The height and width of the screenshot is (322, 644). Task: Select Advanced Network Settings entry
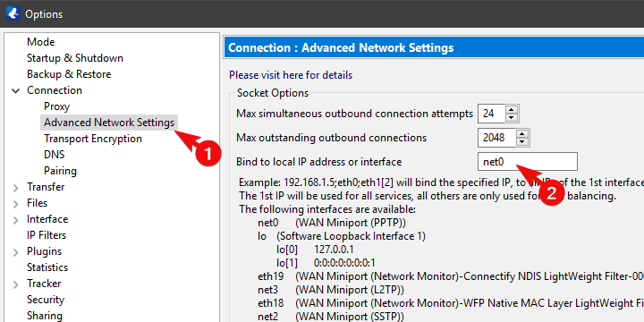coord(109,123)
